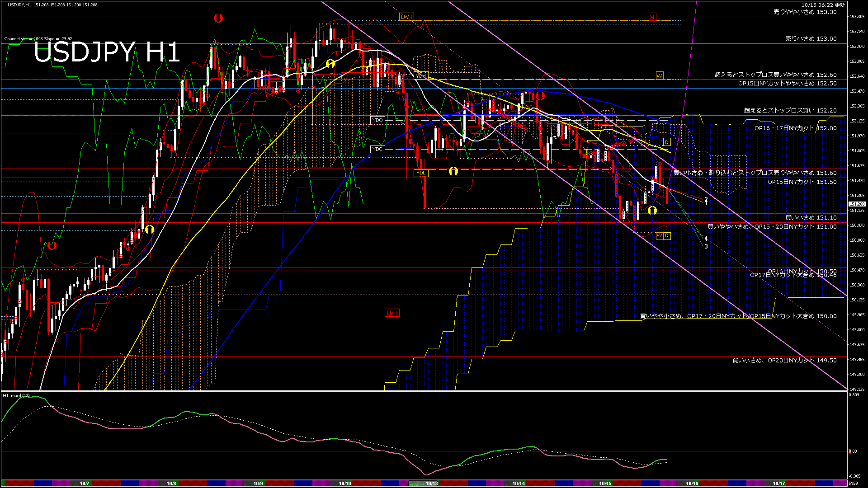Select the YDH yellow label box
The image size is (868, 488).
coord(421,76)
